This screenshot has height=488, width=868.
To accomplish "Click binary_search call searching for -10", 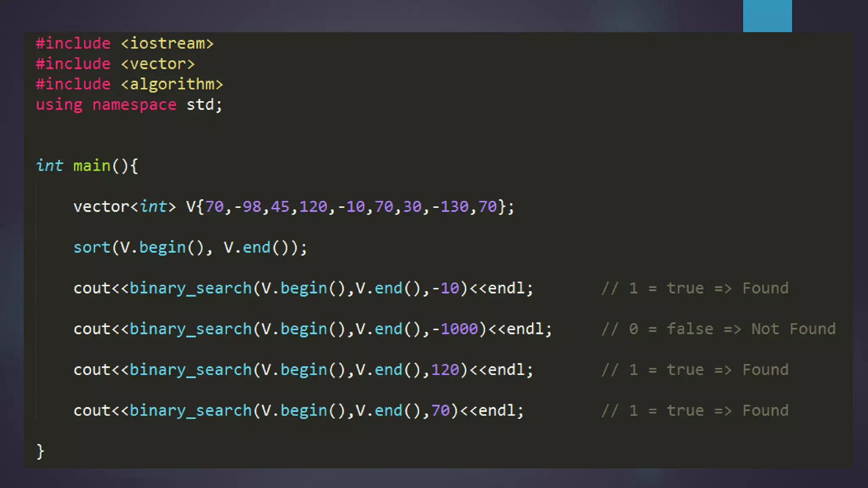I will coord(191,288).
